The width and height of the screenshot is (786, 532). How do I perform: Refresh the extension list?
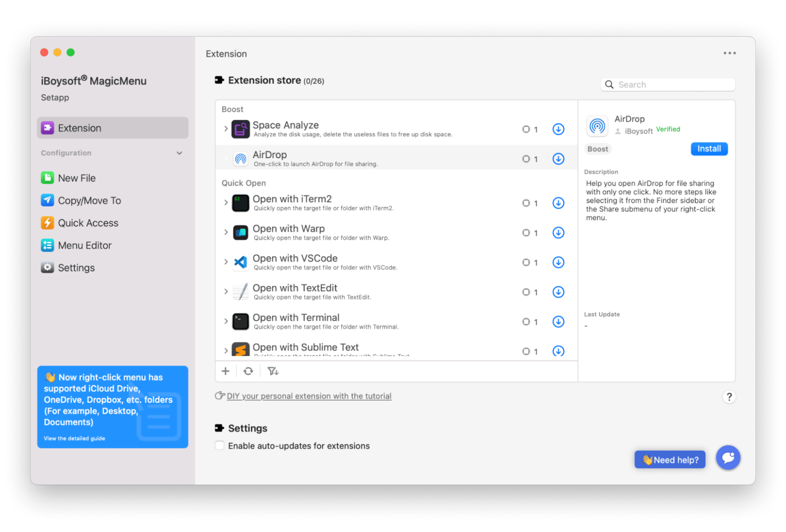[248, 371]
